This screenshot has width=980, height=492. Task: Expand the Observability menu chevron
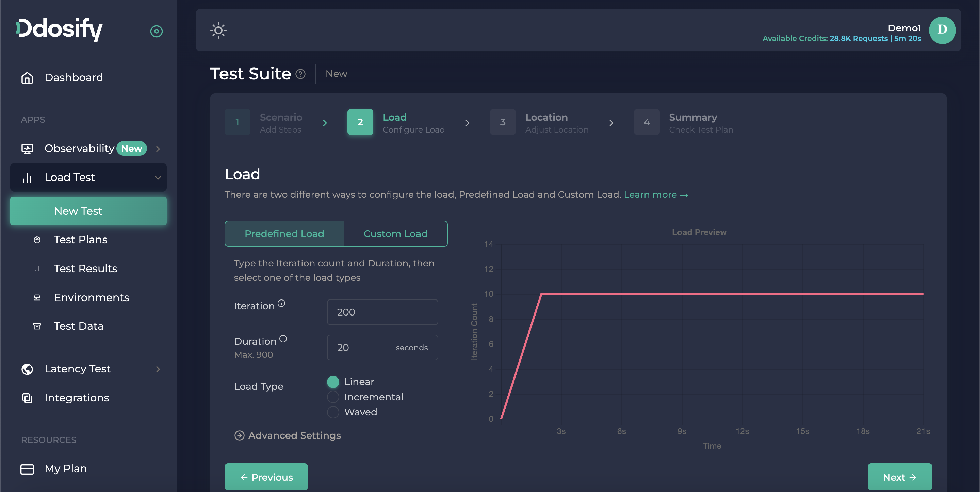pyautogui.click(x=158, y=149)
